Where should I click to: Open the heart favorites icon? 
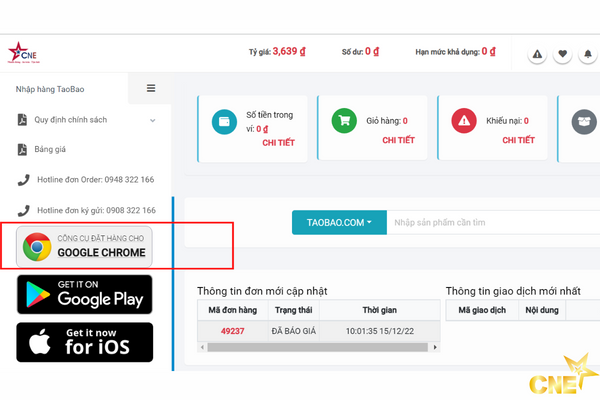562,54
